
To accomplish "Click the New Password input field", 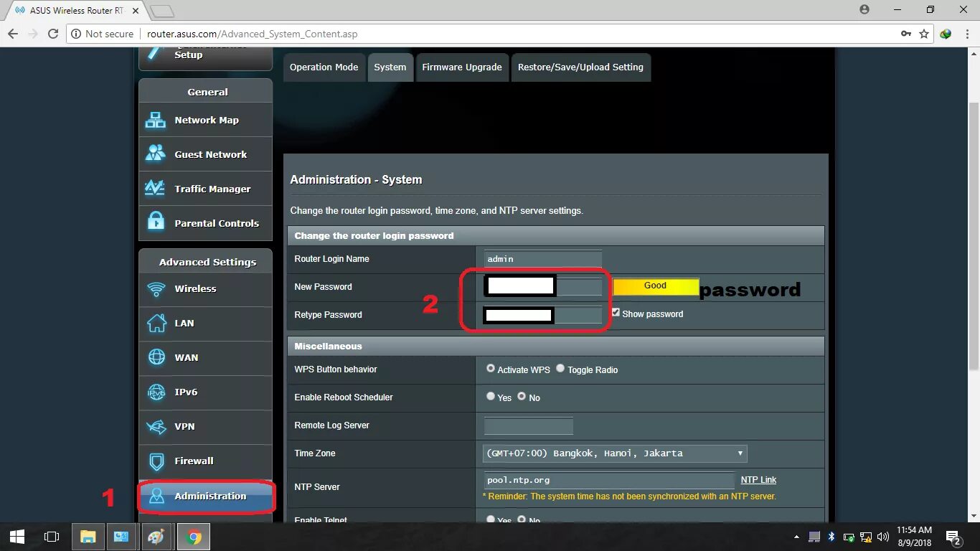I will point(543,286).
